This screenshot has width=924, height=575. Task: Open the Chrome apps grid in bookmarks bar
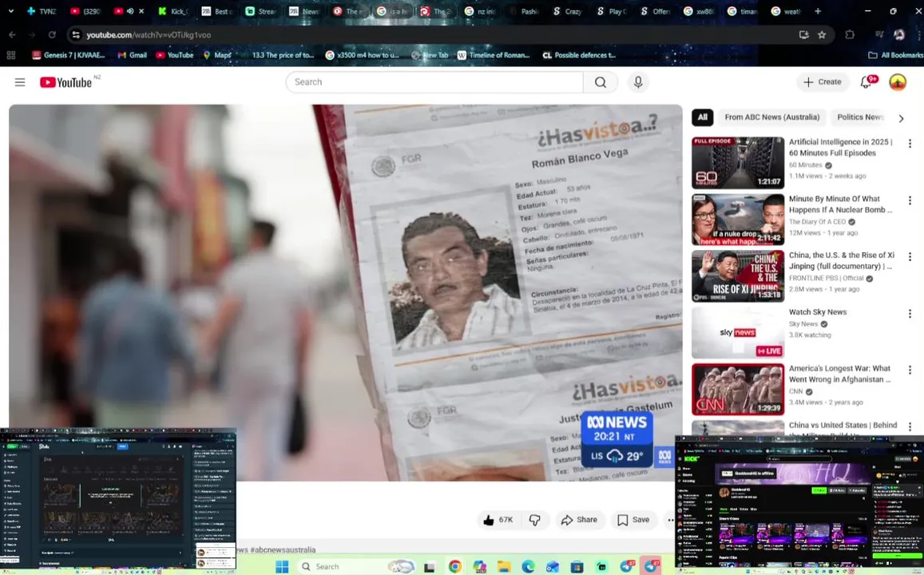[x=10, y=55]
